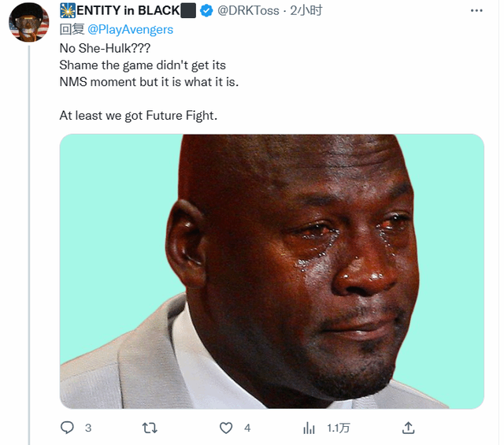Image resolution: width=504 pixels, height=445 pixels.
Task: Open the @PlayAvengers mention link
Action: click(x=130, y=30)
